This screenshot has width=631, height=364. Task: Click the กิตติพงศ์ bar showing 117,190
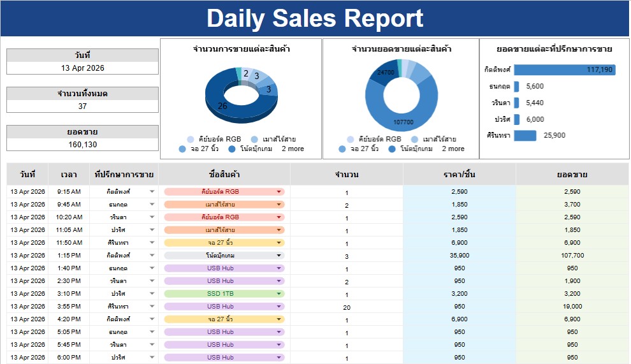(564, 70)
